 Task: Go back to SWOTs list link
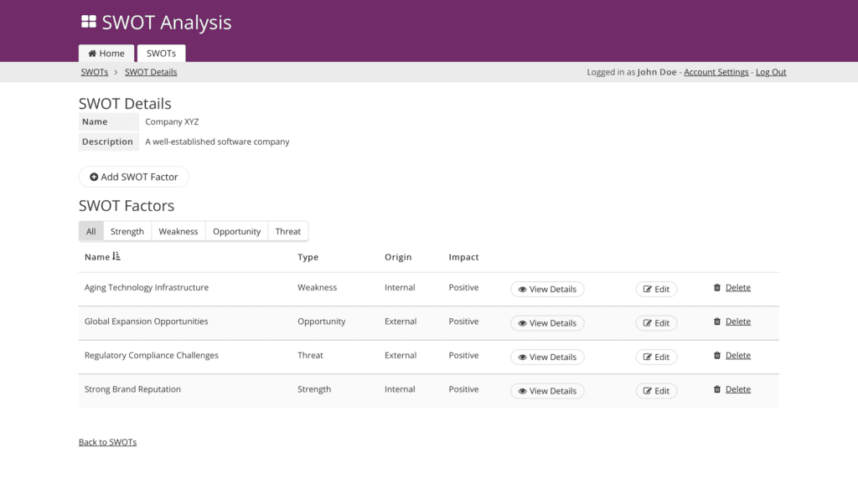107,442
